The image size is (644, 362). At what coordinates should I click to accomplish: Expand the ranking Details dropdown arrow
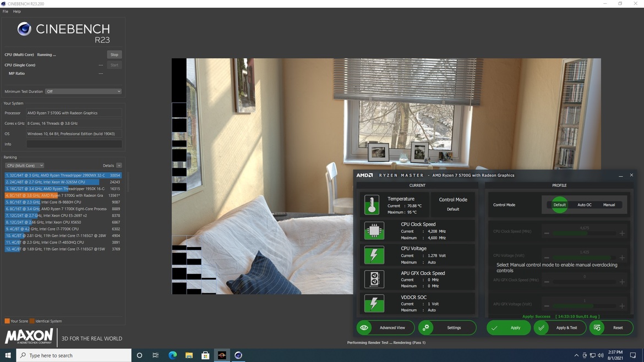119,166
